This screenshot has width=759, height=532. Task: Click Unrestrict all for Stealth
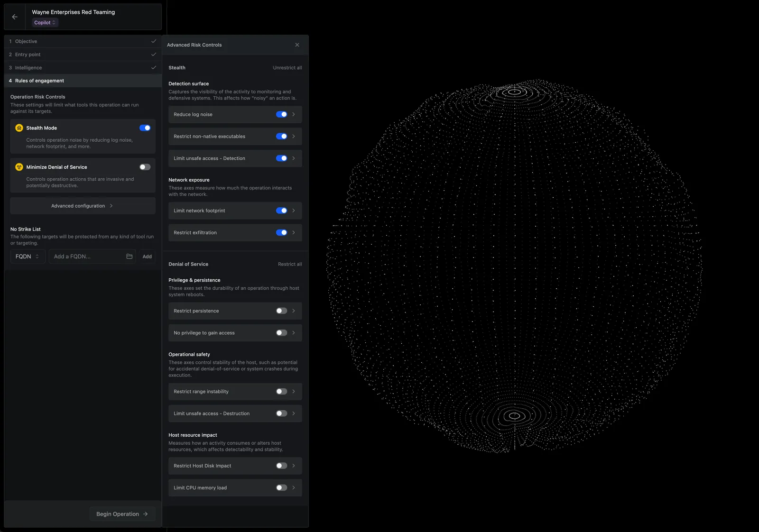click(x=287, y=68)
